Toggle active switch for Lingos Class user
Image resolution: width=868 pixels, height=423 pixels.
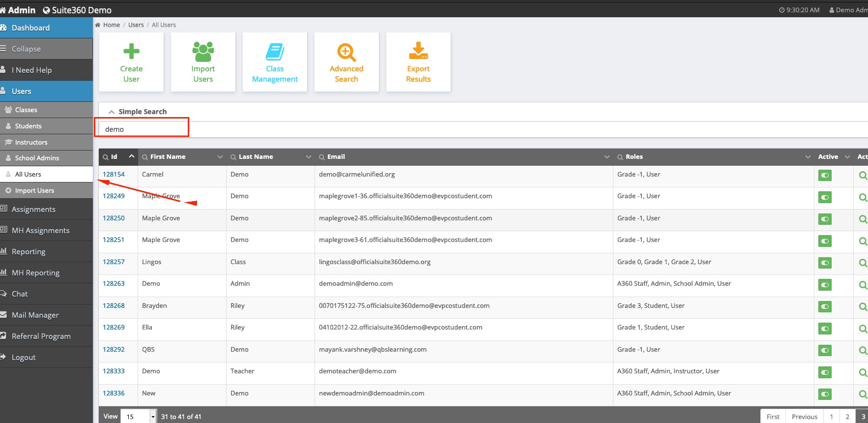(x=825, y=263)
